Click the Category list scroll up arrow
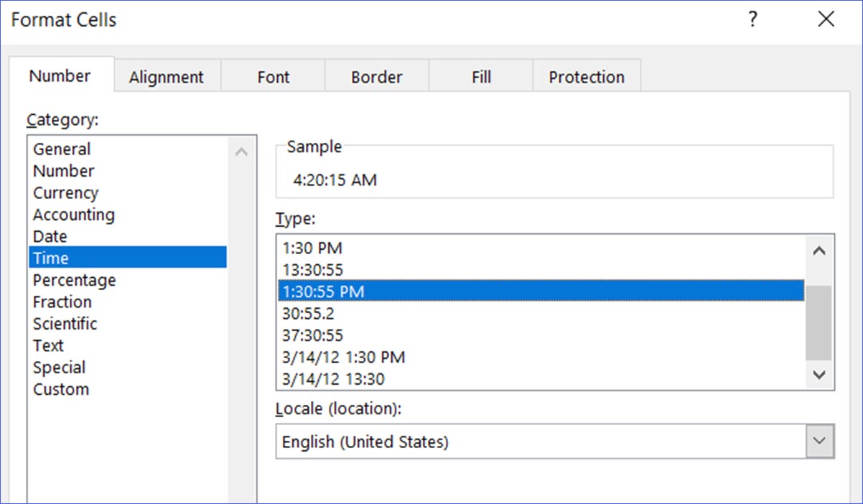 pyautogui.click(x=243, y=151)
